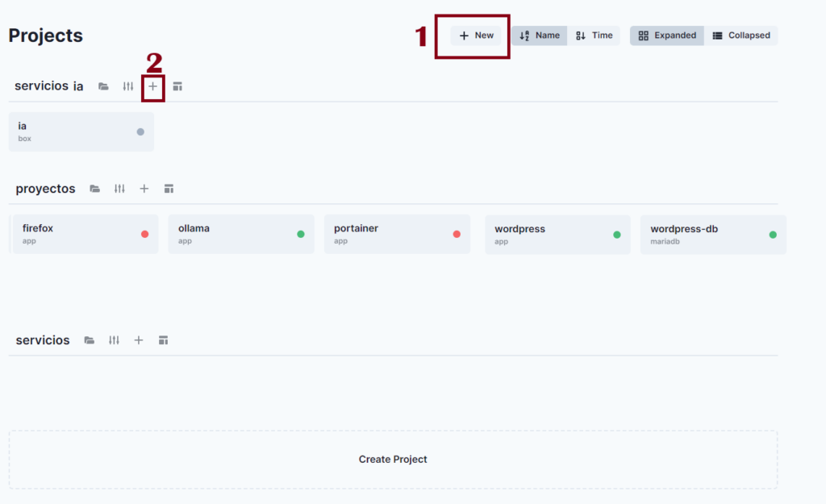Open the ollama app service card
Screen dimensions: 826x504
pyautogui.click(x=241, y=234)
